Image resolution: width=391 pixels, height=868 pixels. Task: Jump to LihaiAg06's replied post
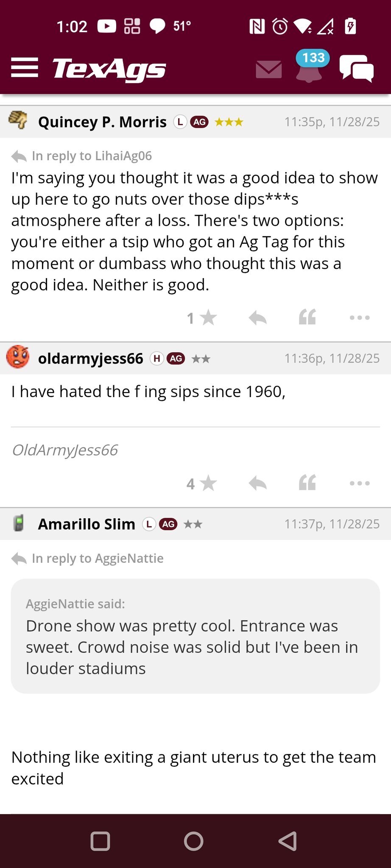92,156
